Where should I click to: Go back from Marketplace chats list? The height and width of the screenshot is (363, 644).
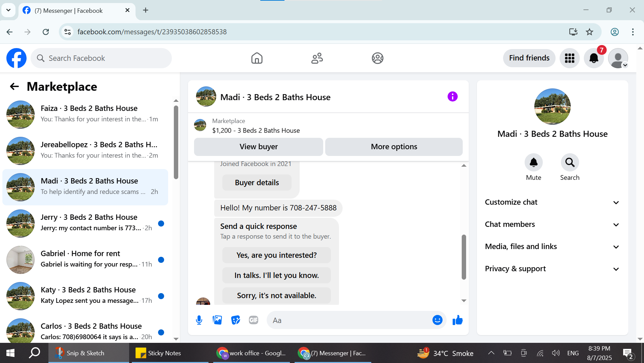[14, 86]
